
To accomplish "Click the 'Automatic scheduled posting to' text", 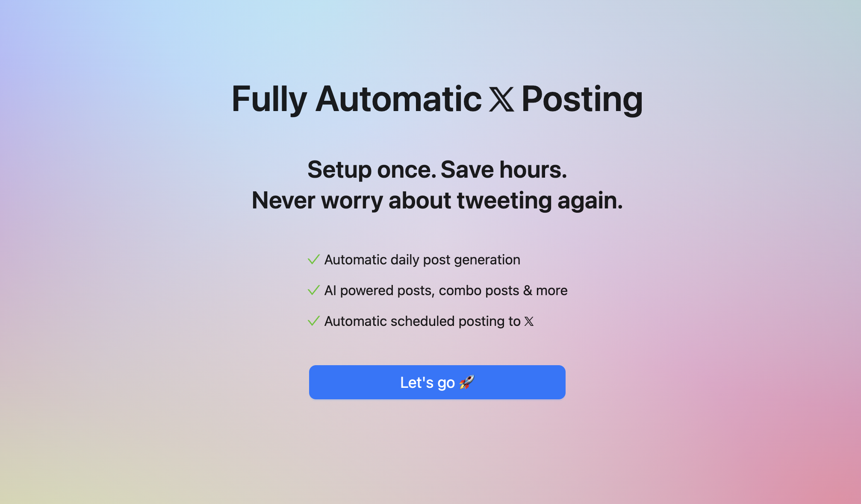I will tap(422, 321).
